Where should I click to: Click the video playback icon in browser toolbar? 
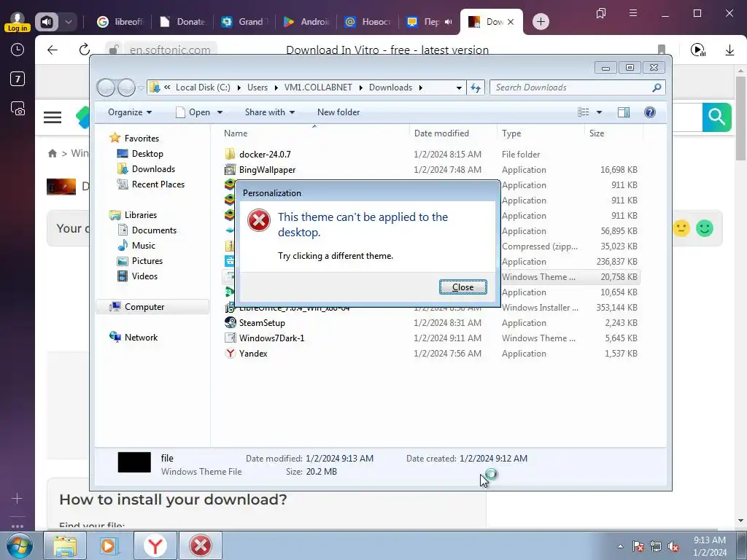point(698,50)
